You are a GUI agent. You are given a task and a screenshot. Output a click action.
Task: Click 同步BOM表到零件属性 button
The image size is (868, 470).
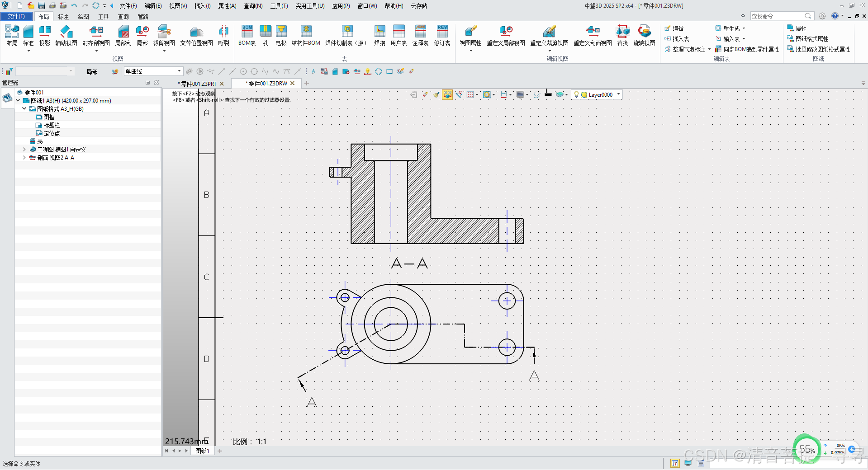coord(747,49)
